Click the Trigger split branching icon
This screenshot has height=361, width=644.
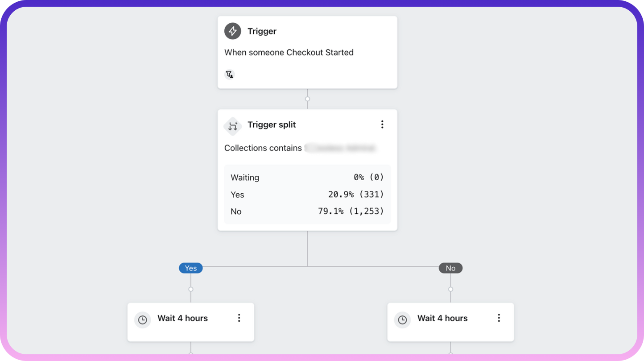pyautogui.click(x=232, y=126)
